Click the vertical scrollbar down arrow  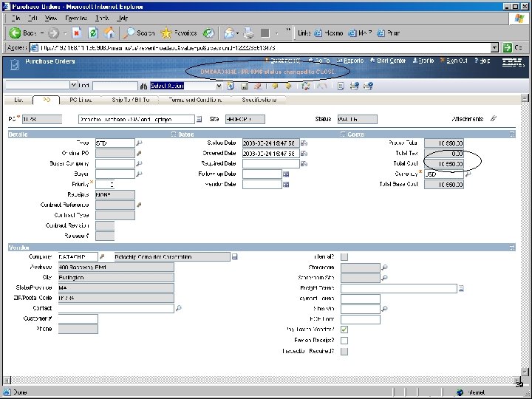525,372
